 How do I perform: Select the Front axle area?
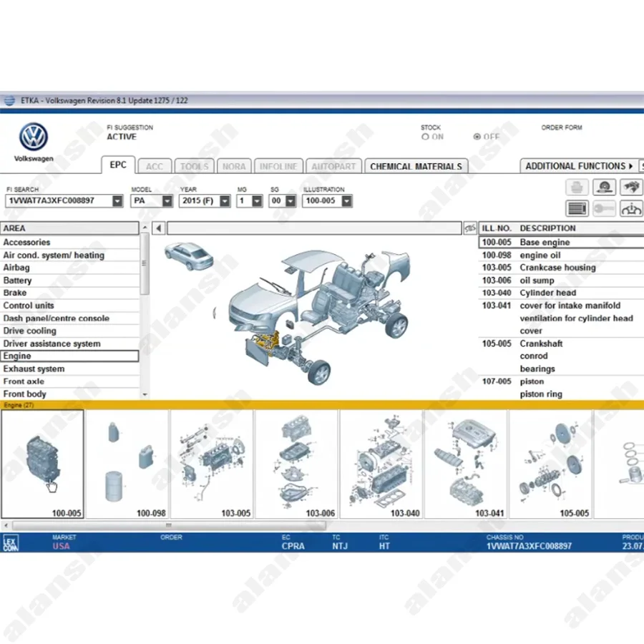[69, 381]
